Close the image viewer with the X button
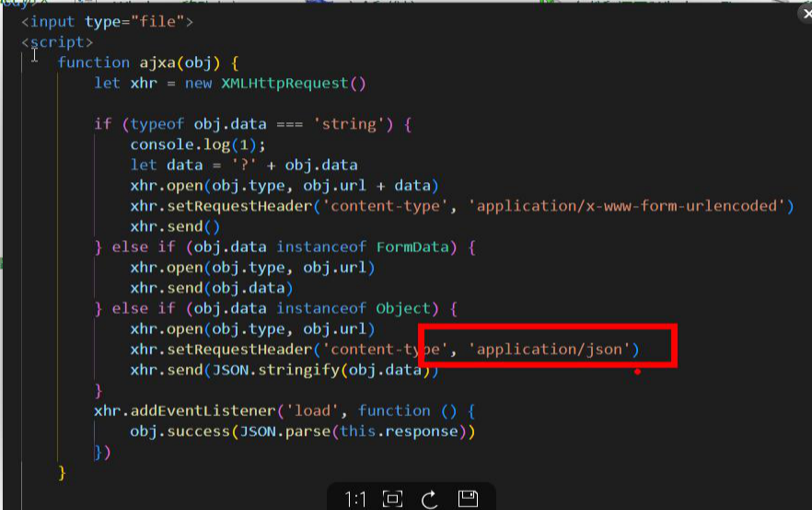 click(x=806, y=14)
